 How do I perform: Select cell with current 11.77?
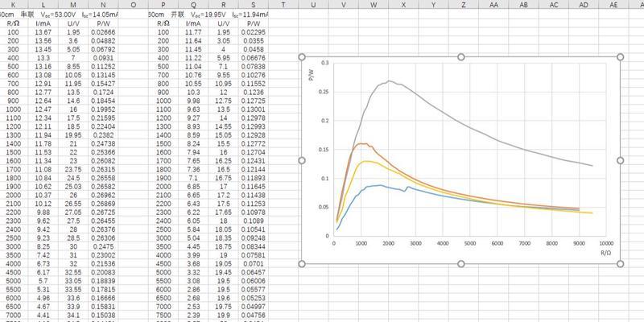point(193,32)
